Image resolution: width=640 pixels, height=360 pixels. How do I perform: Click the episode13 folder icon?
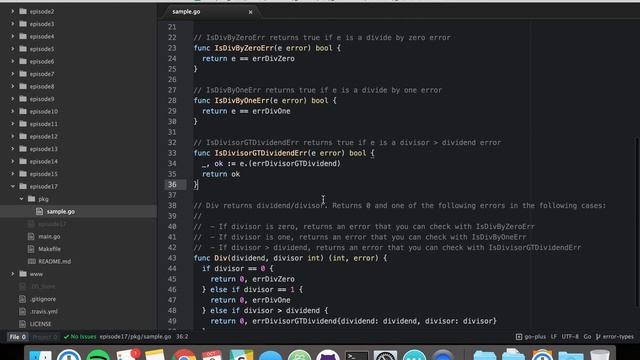click(23, 149)
